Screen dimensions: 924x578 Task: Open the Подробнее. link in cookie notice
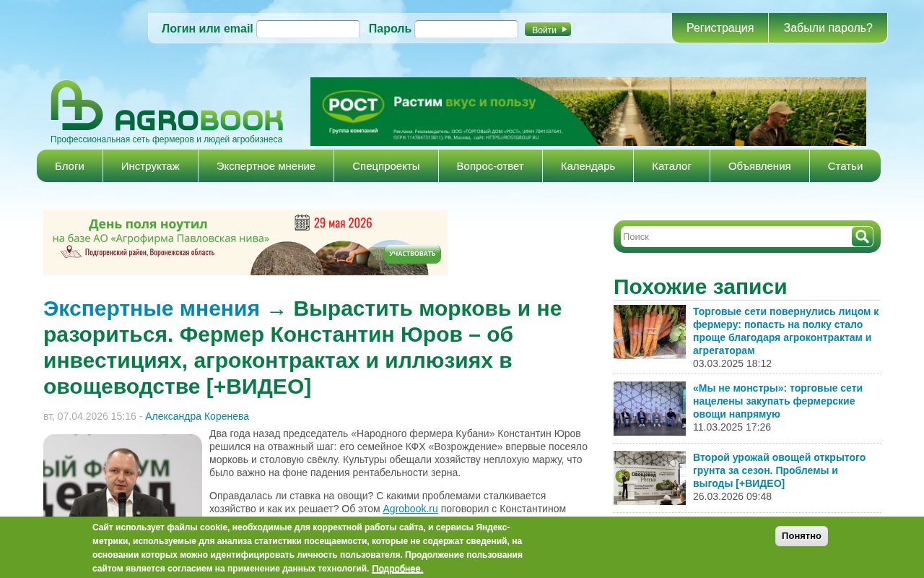pyautogui.click(x=397, y=569)
